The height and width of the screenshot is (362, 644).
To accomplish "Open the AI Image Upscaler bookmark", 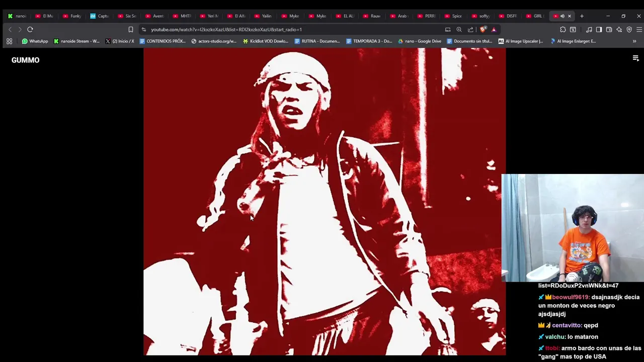I will coord(521,41).
